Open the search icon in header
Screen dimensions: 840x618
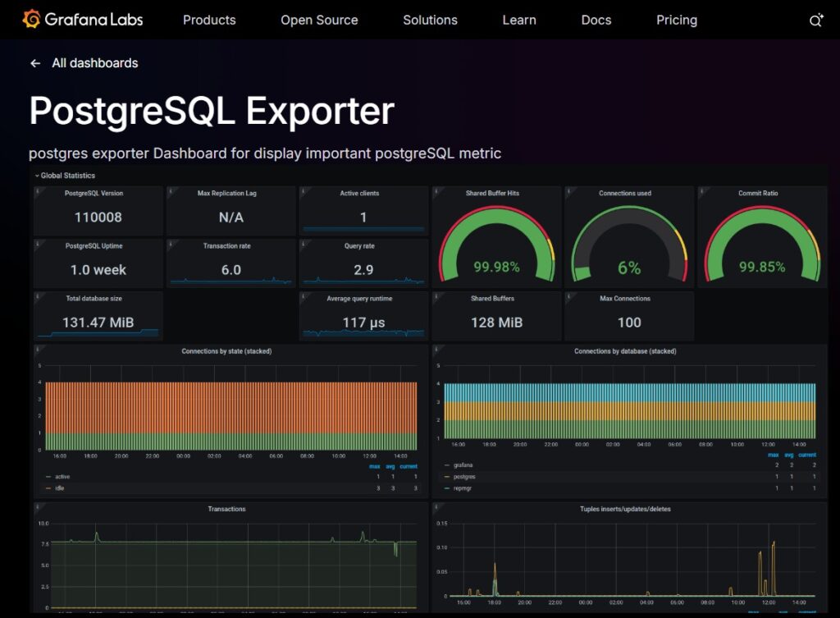pos(815,21)
